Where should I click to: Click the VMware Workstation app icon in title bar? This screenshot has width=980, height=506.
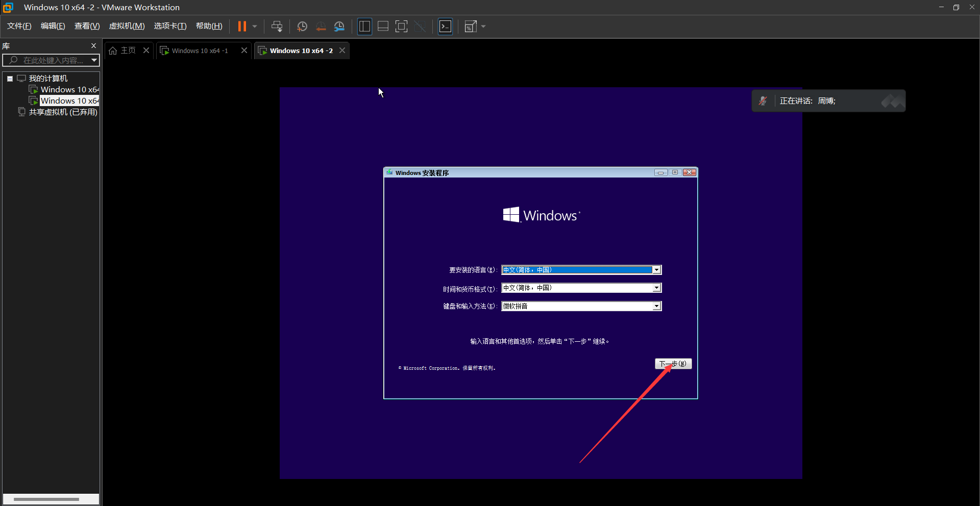tap(8, 7)
